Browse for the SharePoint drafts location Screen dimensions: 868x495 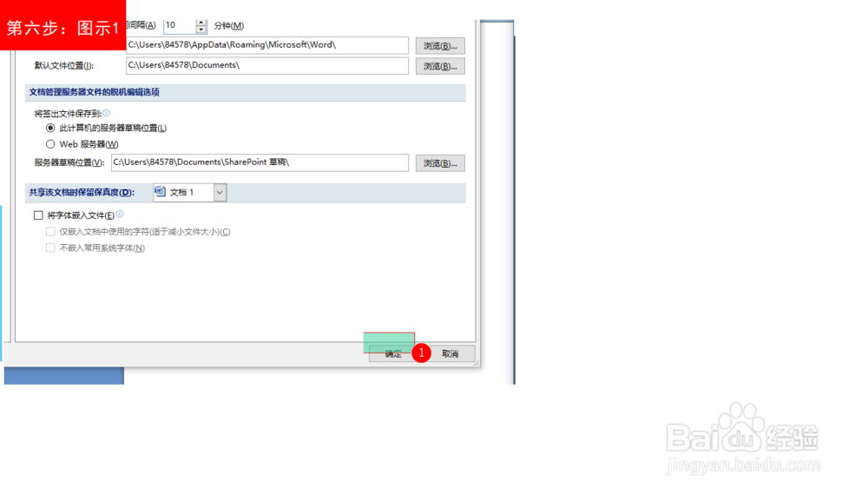(x=440, y=162)
